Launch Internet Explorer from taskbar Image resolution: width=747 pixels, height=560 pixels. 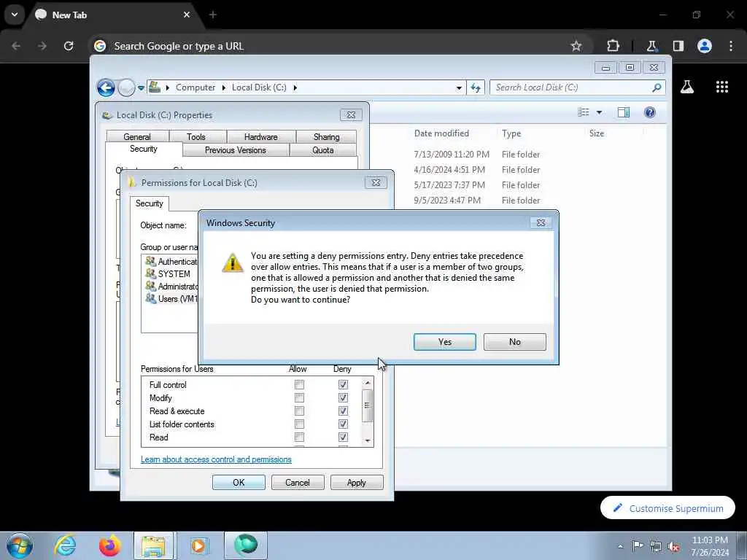coord(65,545)
